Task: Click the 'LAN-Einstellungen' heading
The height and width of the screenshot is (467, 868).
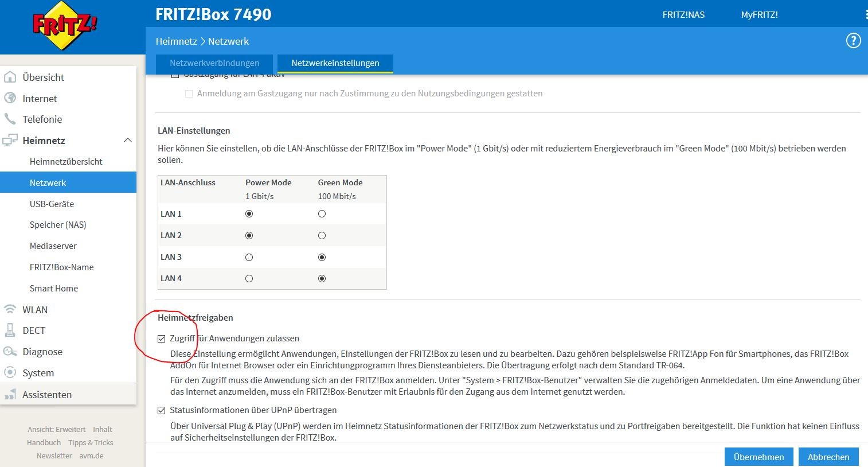Action: coord(194,130)
